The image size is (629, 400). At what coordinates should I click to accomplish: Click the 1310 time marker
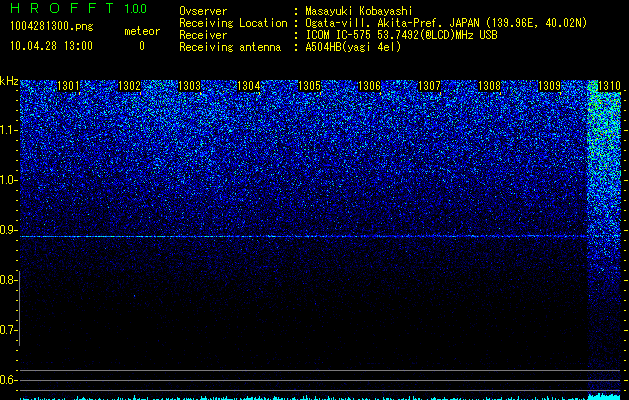[x=609, y=86]
